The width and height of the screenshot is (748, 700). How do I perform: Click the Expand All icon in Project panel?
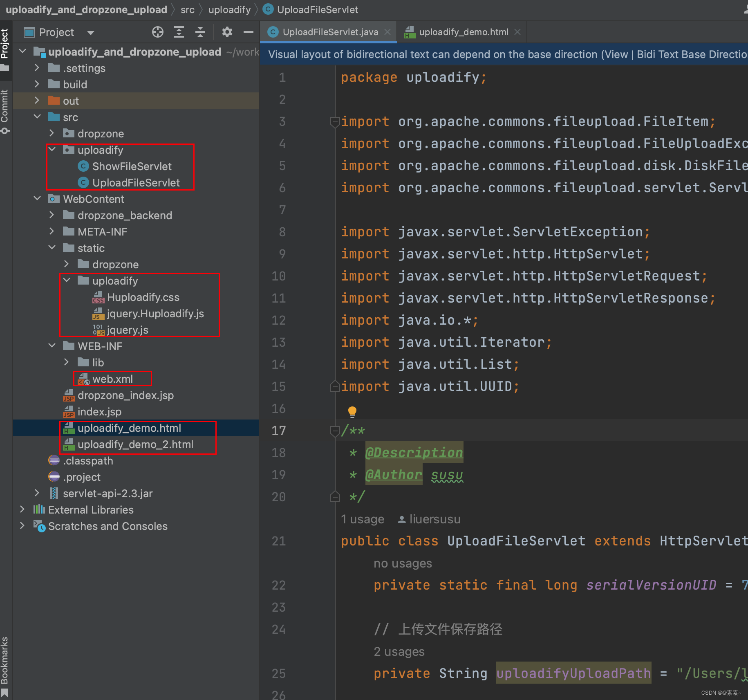click(x=179, y=32)
